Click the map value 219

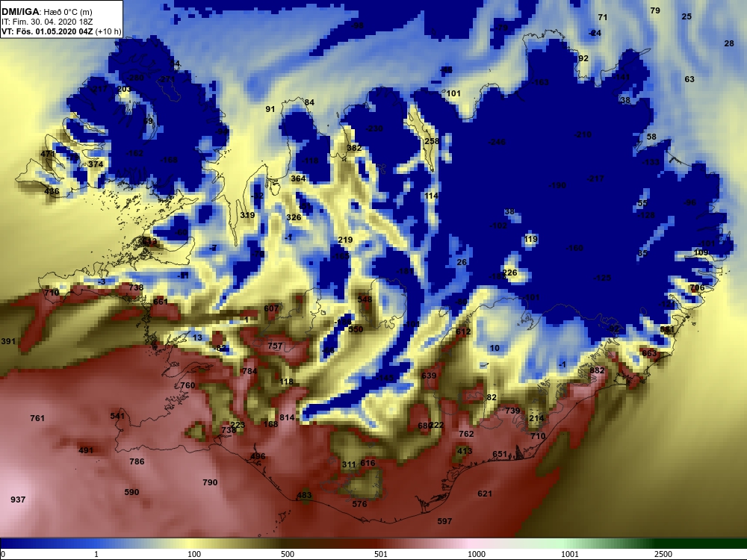345,240
